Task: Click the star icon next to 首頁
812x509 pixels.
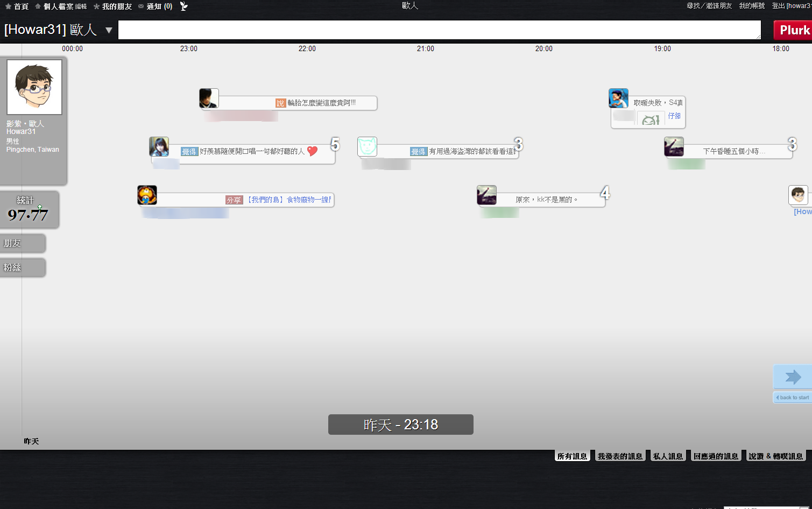Action: pyautogui.click(x=8, y=6)
